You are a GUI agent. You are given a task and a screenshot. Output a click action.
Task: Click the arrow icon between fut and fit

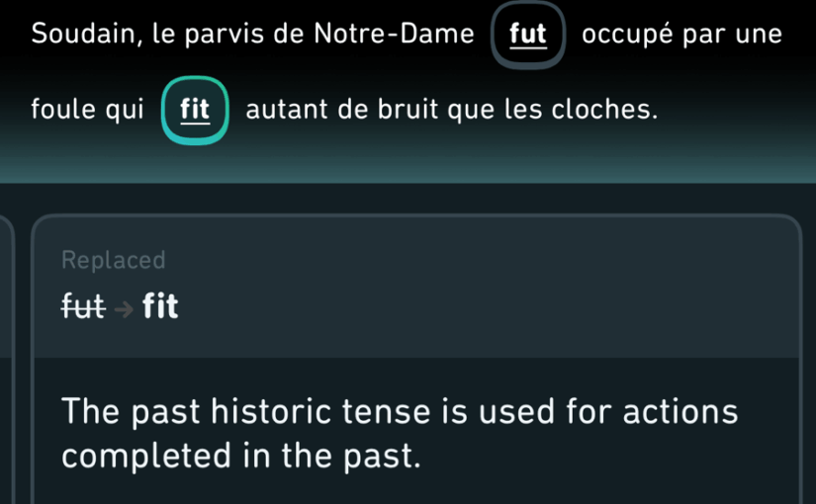pos(124,309)
